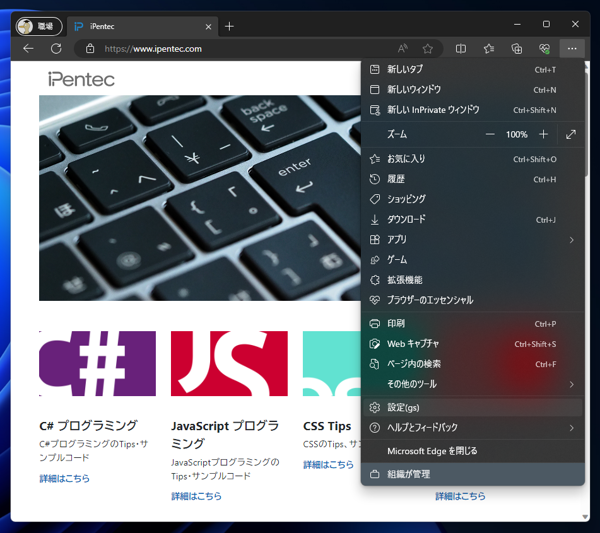Click C# プログラミング heading
The height and width of the screenshot is (533, 600).
(x=88, y=426)
